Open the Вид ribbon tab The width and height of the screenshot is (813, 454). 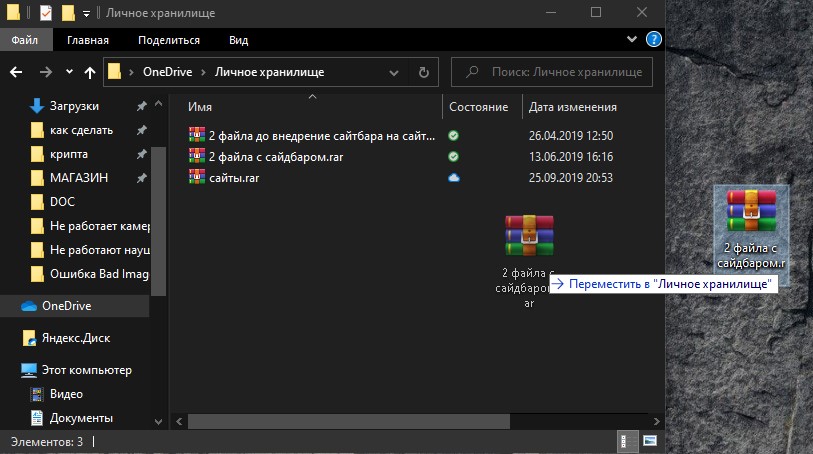(x=239, y=40)
